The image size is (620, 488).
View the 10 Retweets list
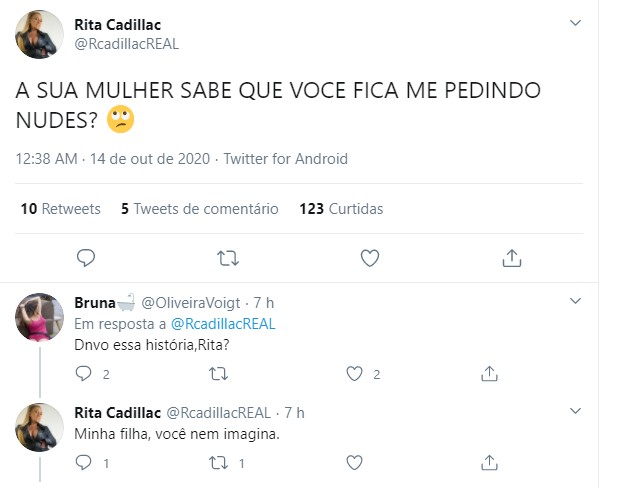pyautogui.click(x=60, y=209)
